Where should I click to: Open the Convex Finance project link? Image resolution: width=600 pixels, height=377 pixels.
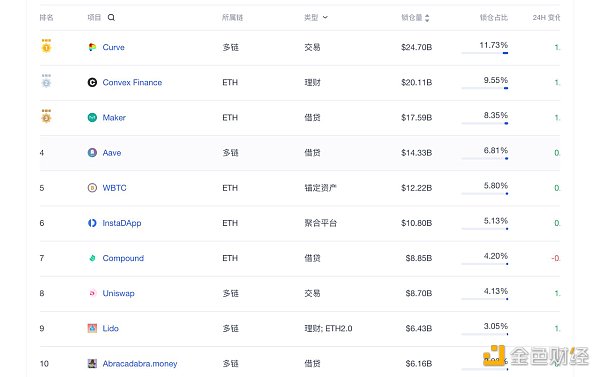point(132,82)
